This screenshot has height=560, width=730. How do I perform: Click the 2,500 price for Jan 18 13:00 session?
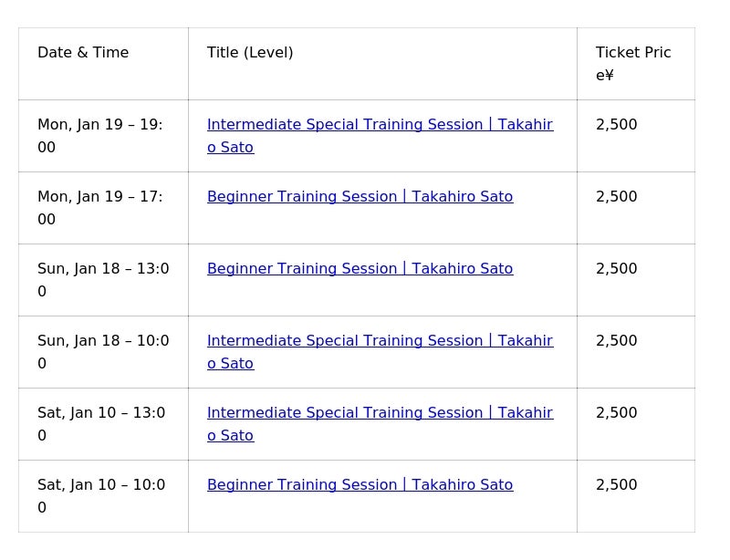pos(617,269)
